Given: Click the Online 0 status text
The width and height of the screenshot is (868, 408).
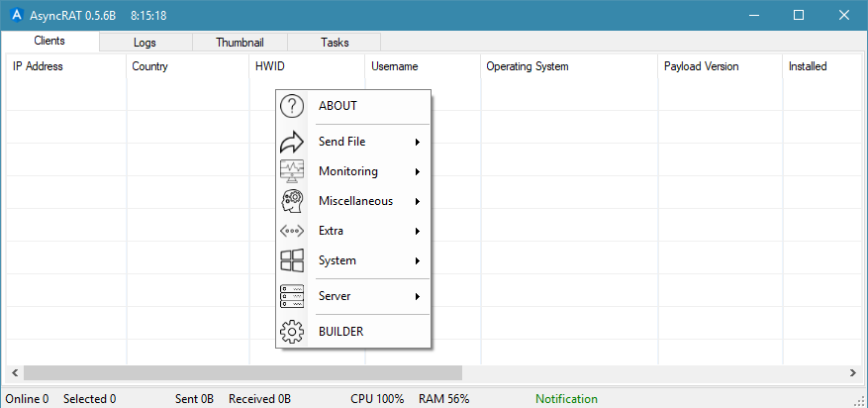Looking at the screenshot, I should [27, 398].
